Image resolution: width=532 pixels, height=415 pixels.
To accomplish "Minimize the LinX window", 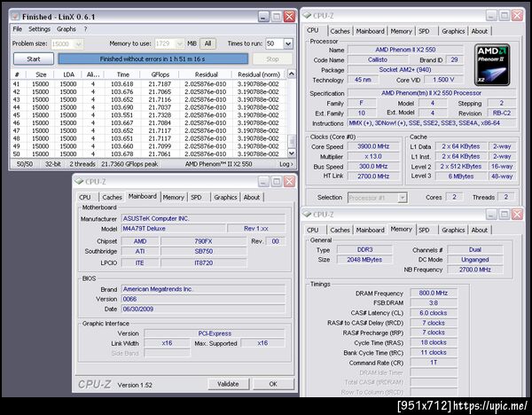I will coord(263,16).
